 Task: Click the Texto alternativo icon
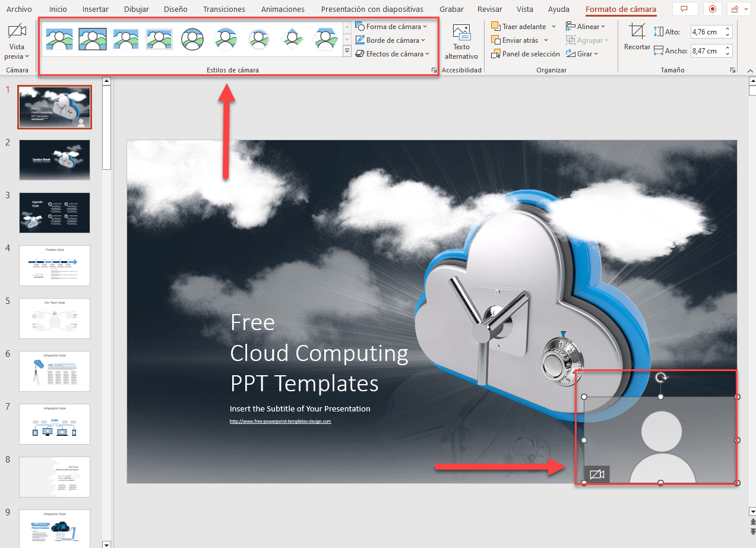(x=461, y=33)
